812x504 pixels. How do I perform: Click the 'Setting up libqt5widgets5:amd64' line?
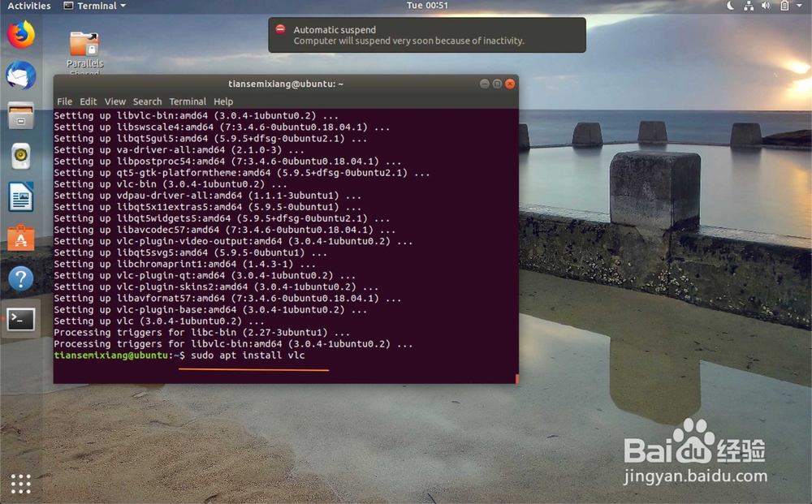click(x=222, y=219)
